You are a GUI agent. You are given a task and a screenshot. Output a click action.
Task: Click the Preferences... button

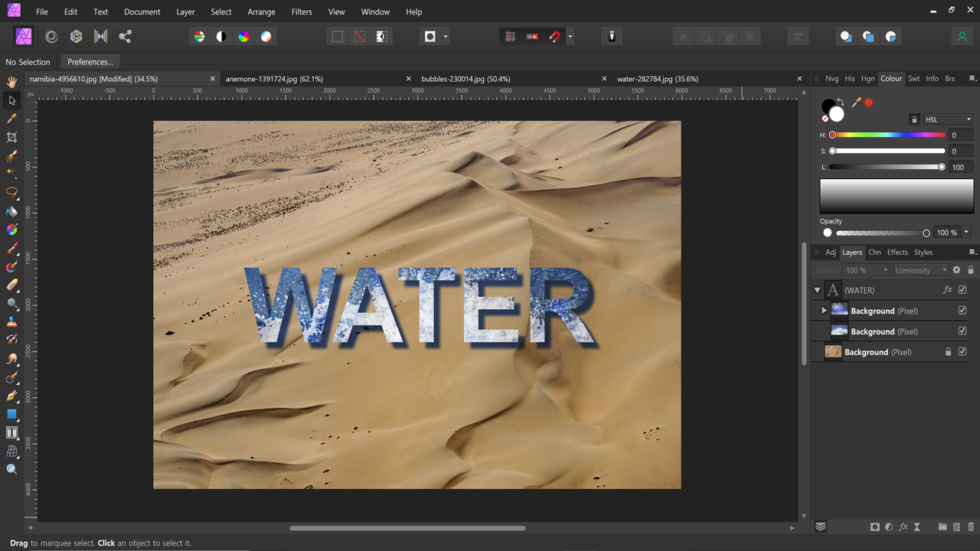(90, 62)
